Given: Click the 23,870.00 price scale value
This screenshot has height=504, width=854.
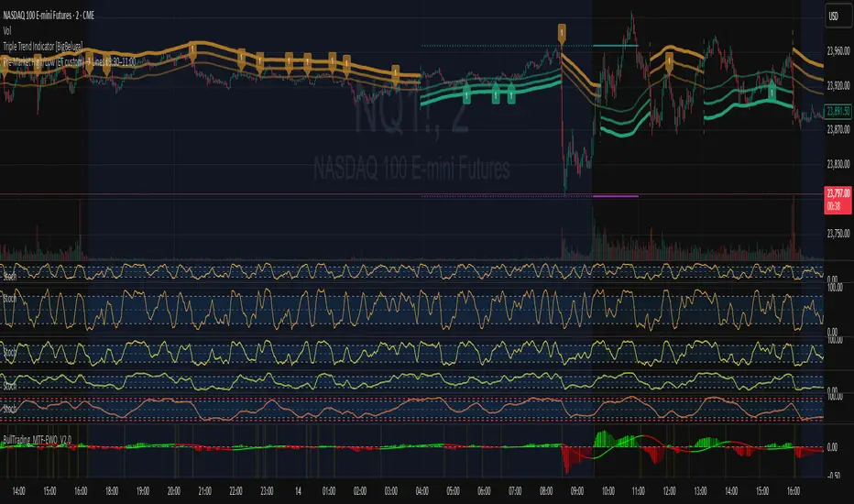Looking at the screenshot, I should tap(838, 130).
